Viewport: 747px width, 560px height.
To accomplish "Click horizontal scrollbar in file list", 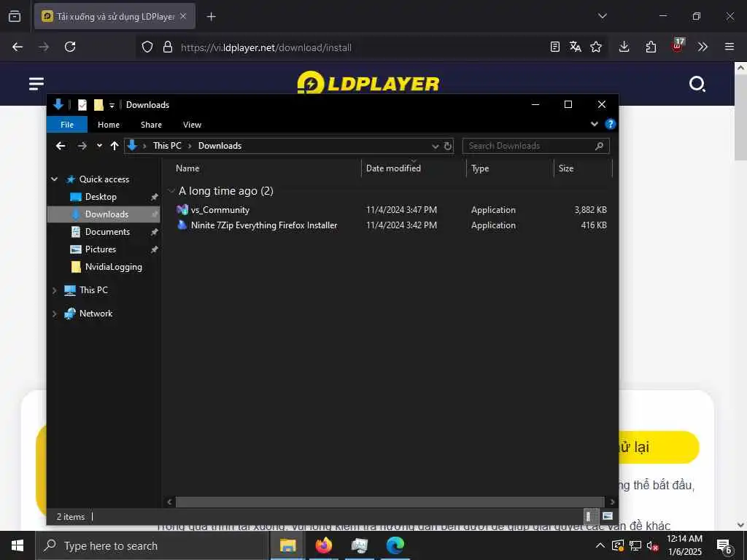I will coord(390,502).
